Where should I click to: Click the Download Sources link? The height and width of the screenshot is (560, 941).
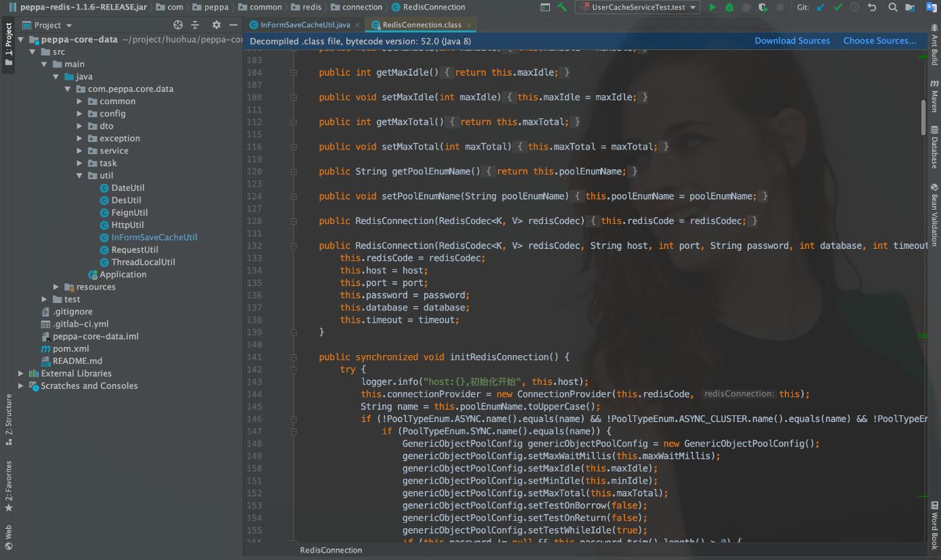tap(792, 41)
